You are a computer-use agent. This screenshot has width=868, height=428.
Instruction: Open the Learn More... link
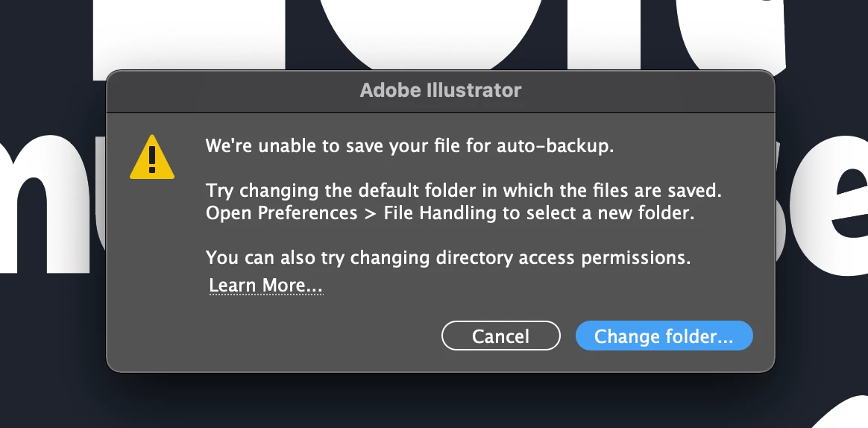[x=265, y=286]
